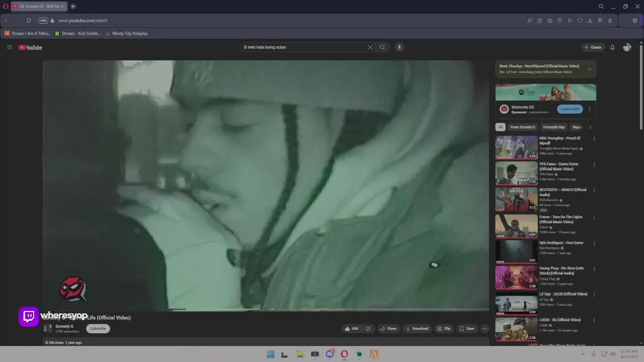Open YouTube notifications bell

[612, 47]
